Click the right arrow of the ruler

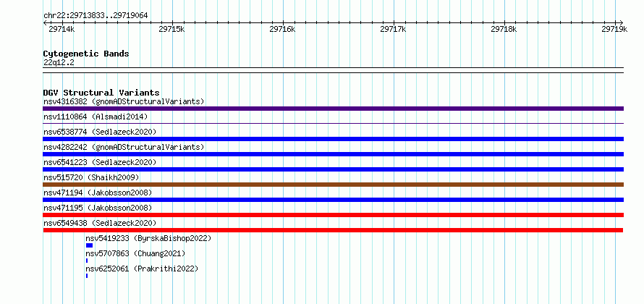pos(622,22)
